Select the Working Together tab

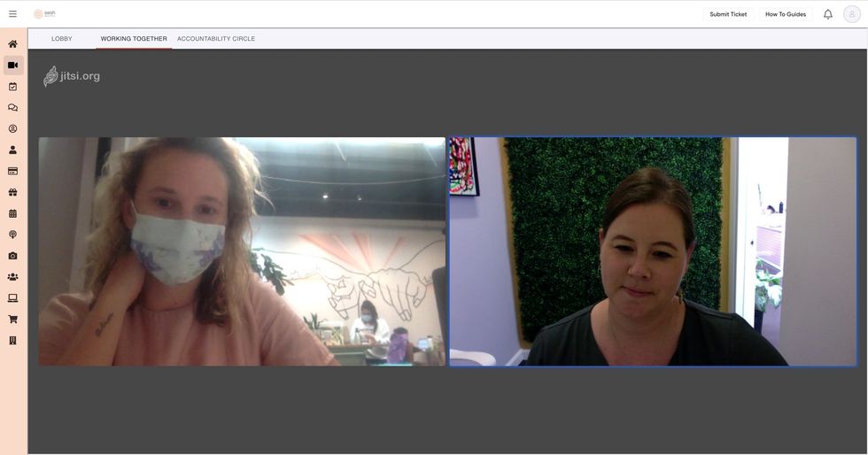coord(134,39)
